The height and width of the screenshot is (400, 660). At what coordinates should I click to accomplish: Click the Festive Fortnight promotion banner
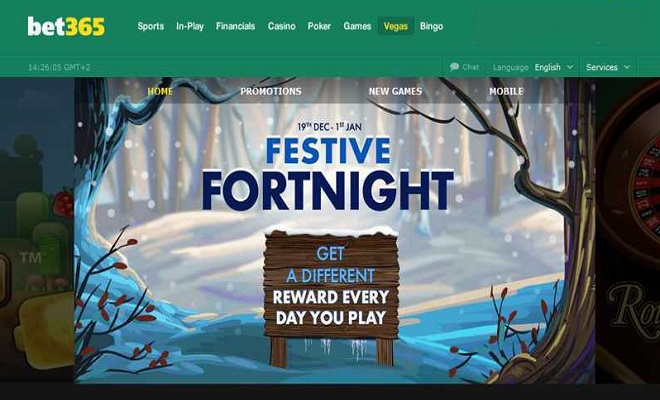click(x=327, y=167)
